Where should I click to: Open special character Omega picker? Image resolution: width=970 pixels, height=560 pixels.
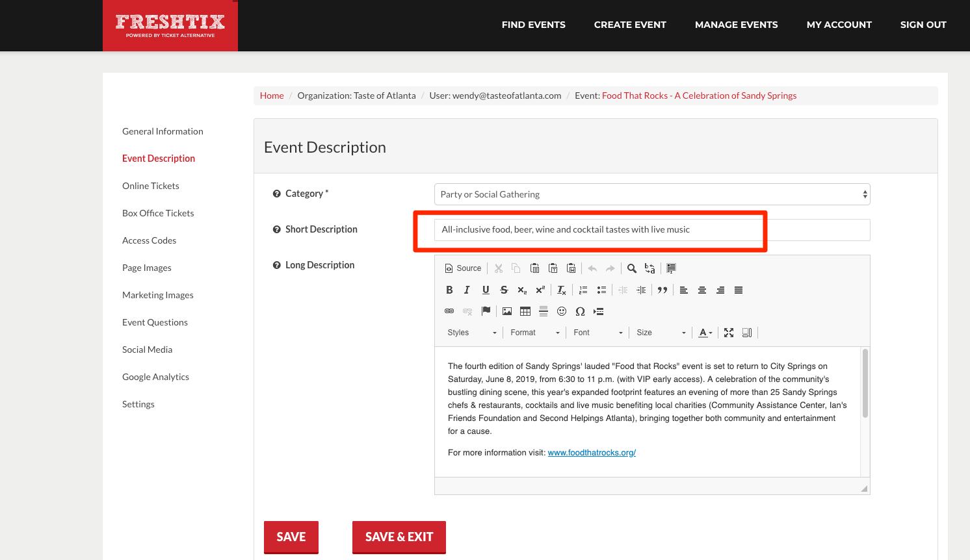tap(580, 311)
